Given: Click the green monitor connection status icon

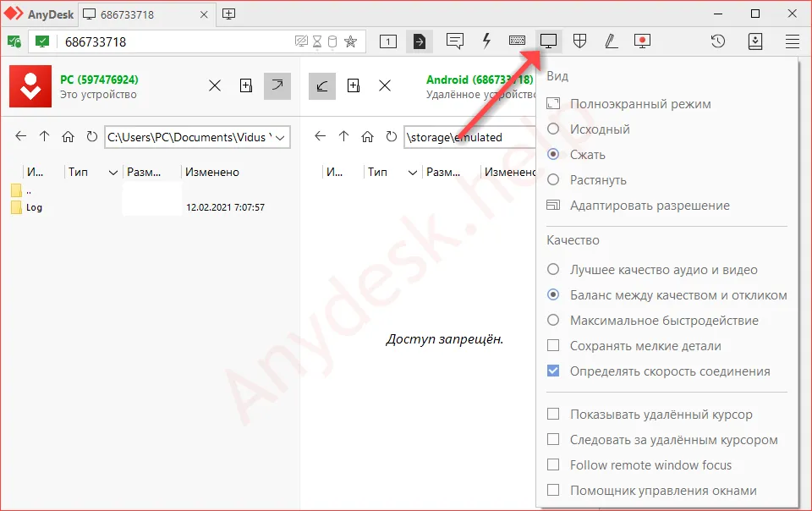Looking at the screenshot, I should click(42, 41).
